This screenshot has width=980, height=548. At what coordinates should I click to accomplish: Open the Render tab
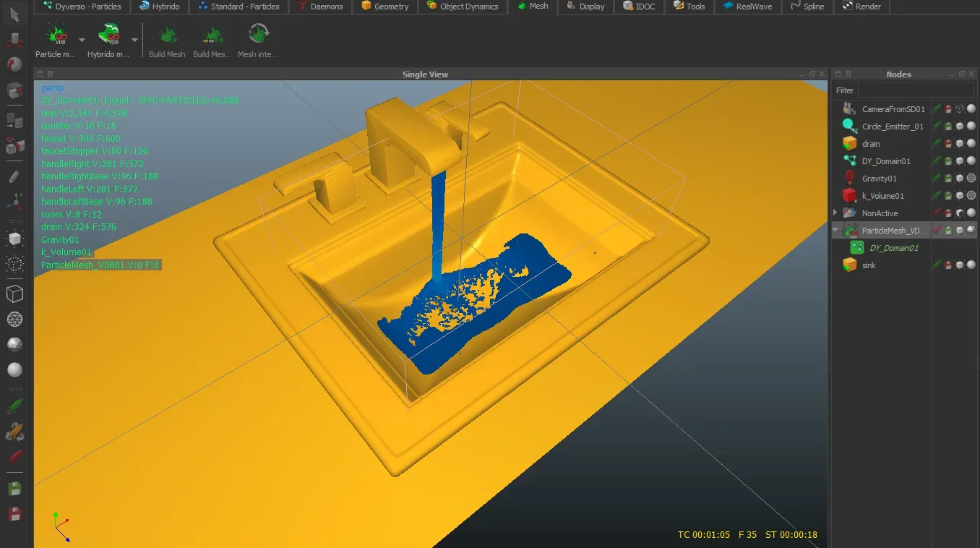click(861, 7)
